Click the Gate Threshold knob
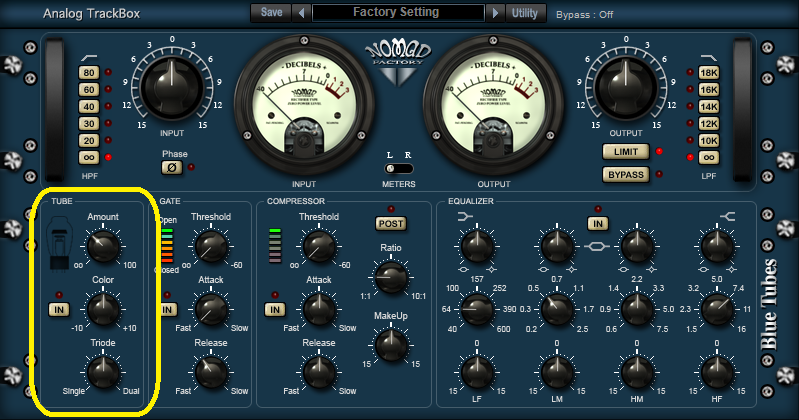 tap(211, 246)
